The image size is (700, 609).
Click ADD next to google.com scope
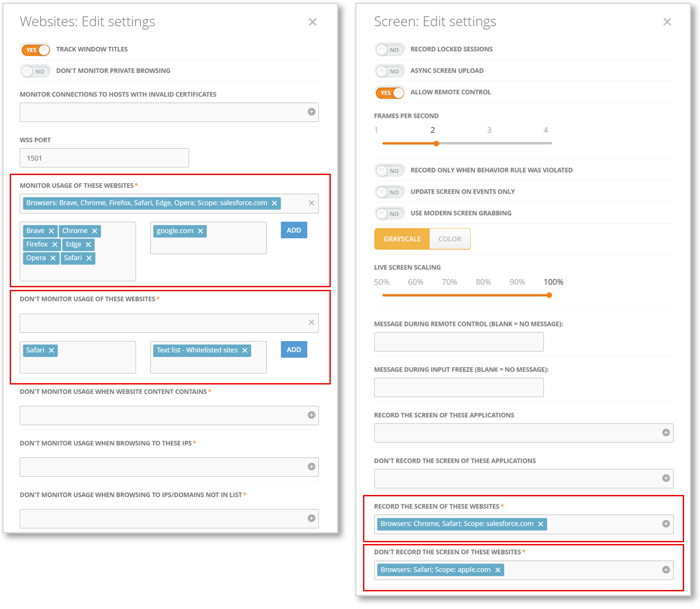(294, 230)
